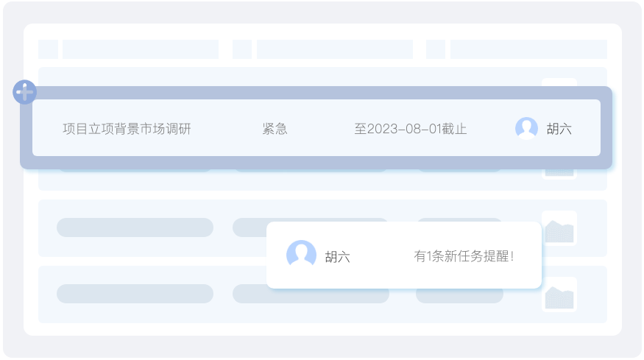The image size is (644, 360).
Task: Open the task 项目立项背景市场调研
Action: (x=127, y=129)
